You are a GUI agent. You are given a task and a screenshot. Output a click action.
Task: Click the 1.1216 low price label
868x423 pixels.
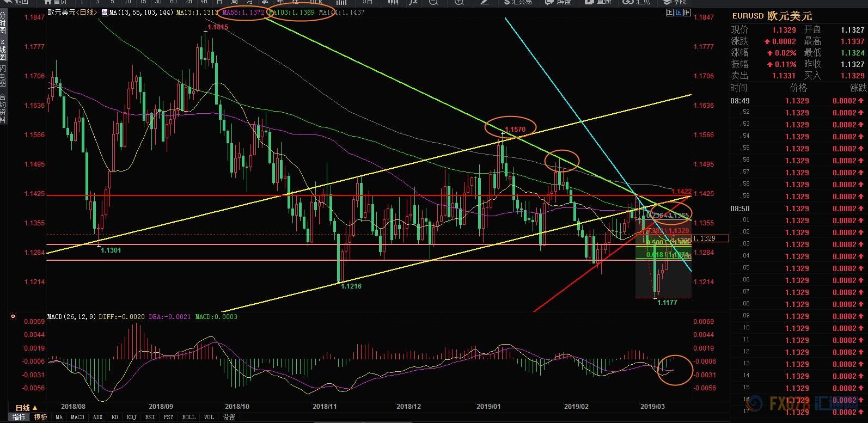351,286
